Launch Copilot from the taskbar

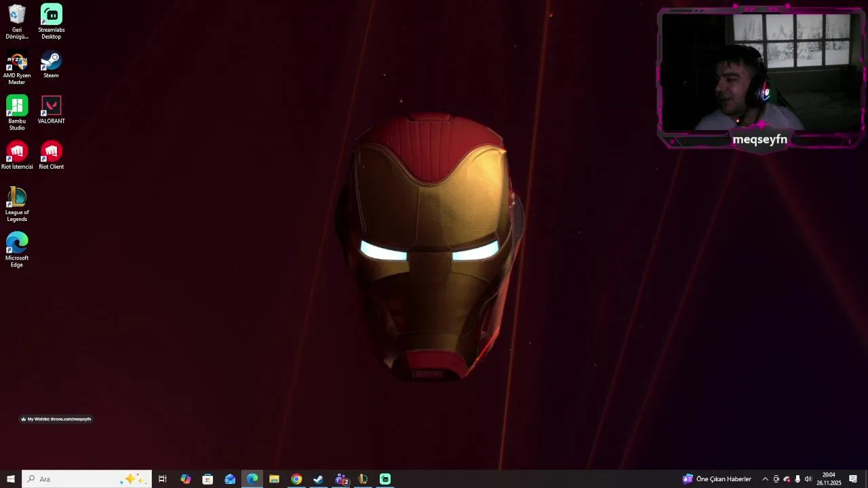[185, 479]
